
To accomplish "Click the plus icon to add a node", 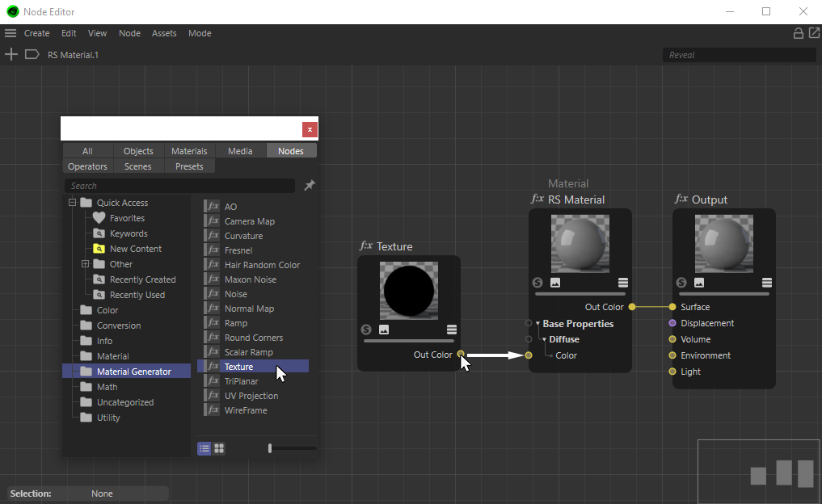I will click(x=11, y=54).
